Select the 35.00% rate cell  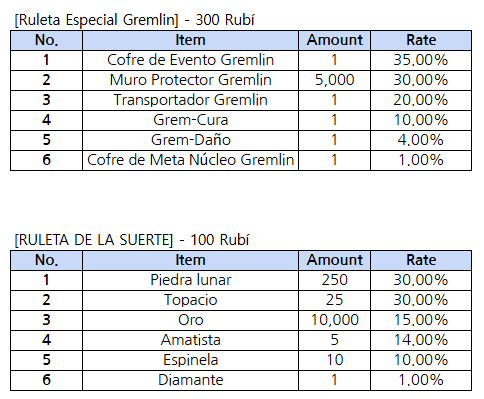421,60
